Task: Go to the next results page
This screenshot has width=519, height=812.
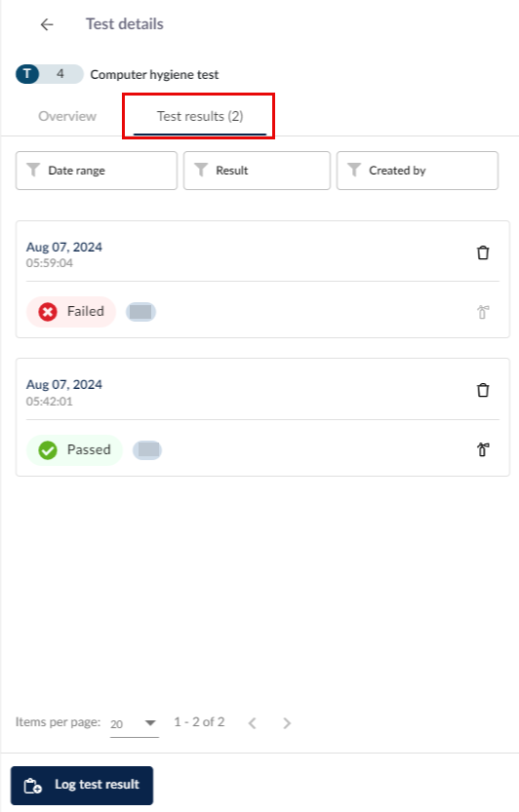Action: [x=287, y=723]
